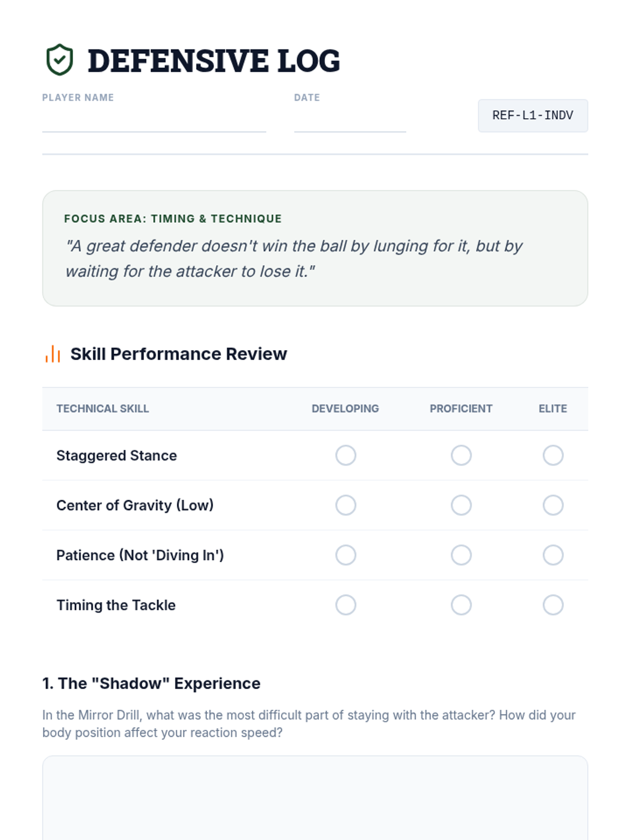Select Proficient for Staggered Stance
The width and height of the screenshot is (630, 840).
(461, 455)
